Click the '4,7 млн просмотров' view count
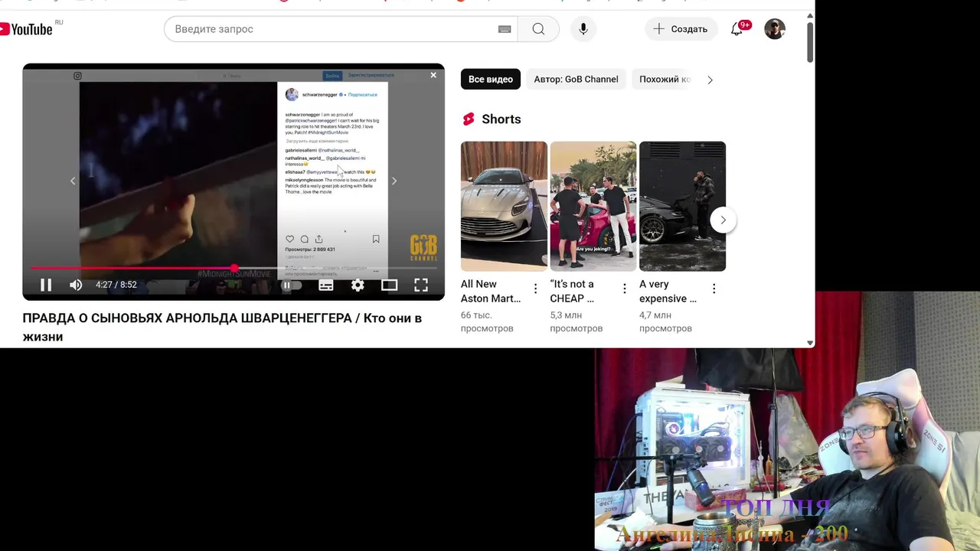The image size is (980, 551). tap(665, 321)
